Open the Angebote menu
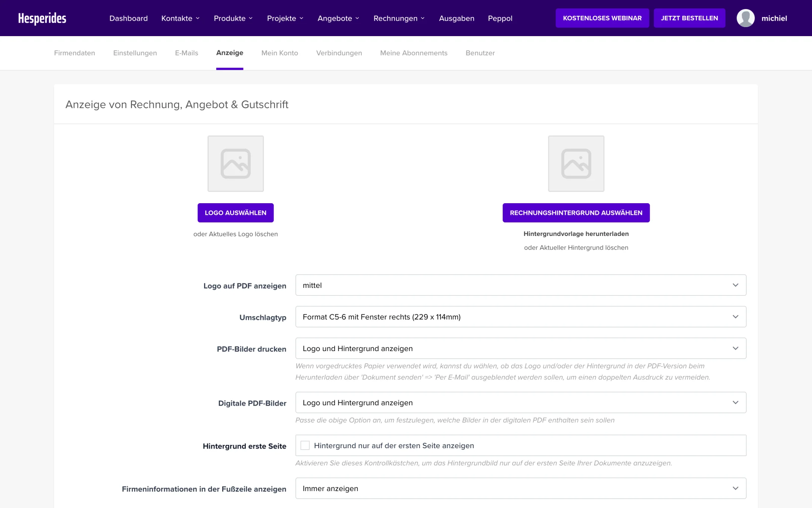 (x=338, y=18)
